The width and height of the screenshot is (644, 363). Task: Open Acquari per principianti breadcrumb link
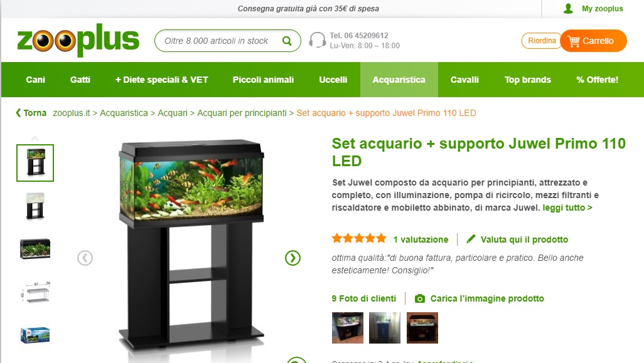(242, 113)
